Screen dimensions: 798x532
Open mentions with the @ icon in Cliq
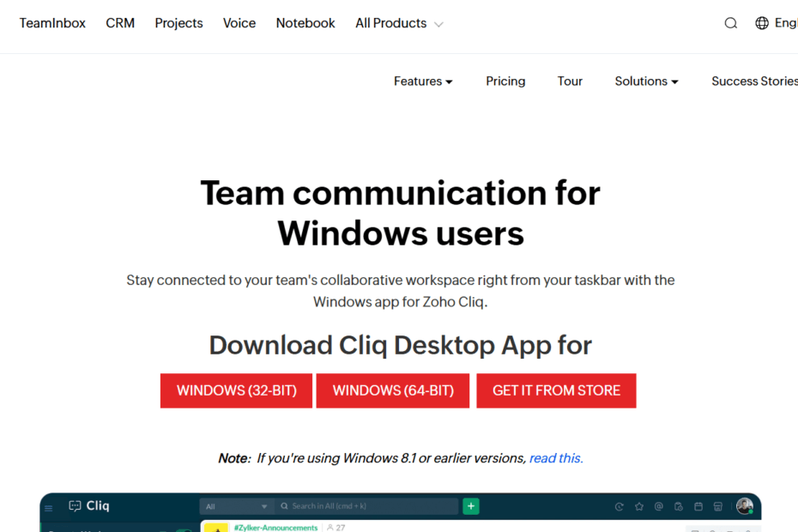pos(659,506)
